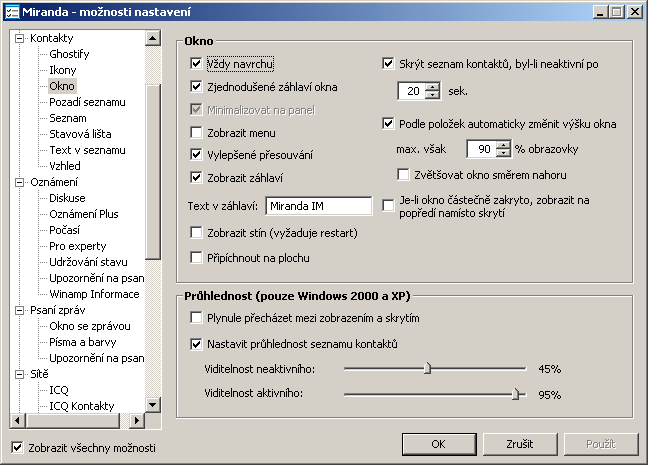Screen dimensions: 648x465
Task: Select Udržování stavu item
Action: tap(88, 262)
